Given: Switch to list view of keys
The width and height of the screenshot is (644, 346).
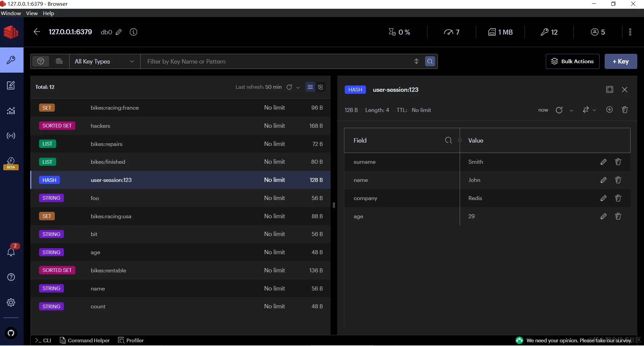Looking at the screenshot, I should [x=310, y=87].
